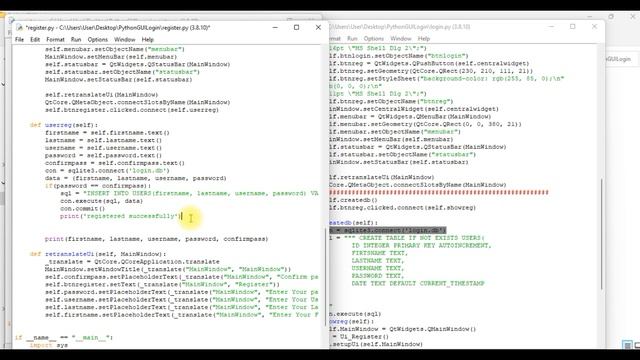Viewport: 640px width, 360px height.
Task: Click the 'password = self.password.text()' line
Action: (103, 156)
